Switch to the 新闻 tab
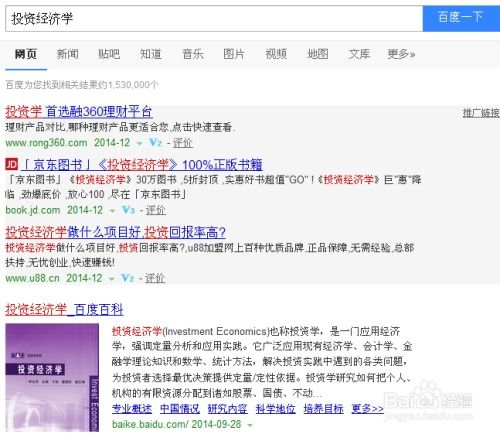This screenshot has width=500, height=434. 68,54
